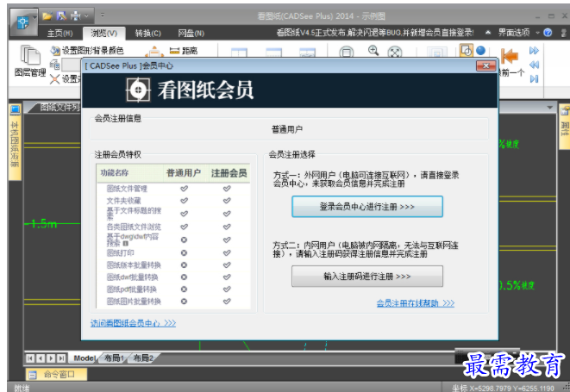The width and height of the screenshot is (570, 392).
Task: Click the 坐标 coordinates readout in status bar
Action: [x=503, y=388]
